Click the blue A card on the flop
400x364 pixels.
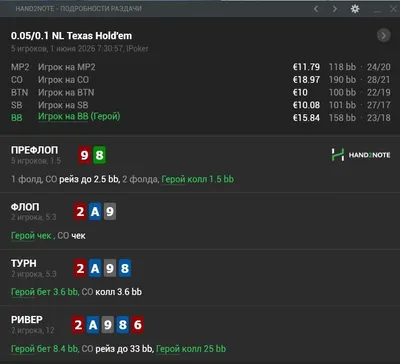(x=95, y=212)
